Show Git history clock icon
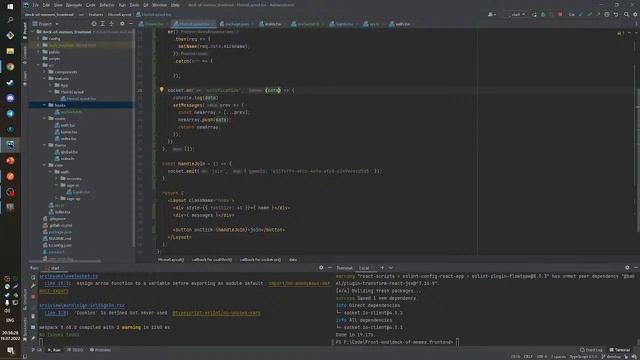The height and width of the screenshot is (360, 640). (x=607, y=14)
